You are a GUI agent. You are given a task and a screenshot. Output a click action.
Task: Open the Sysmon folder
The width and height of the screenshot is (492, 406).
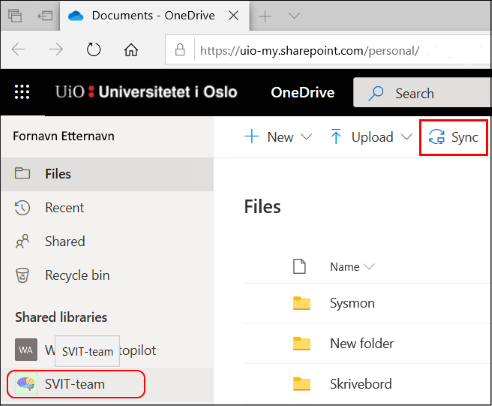coord(352,303)
